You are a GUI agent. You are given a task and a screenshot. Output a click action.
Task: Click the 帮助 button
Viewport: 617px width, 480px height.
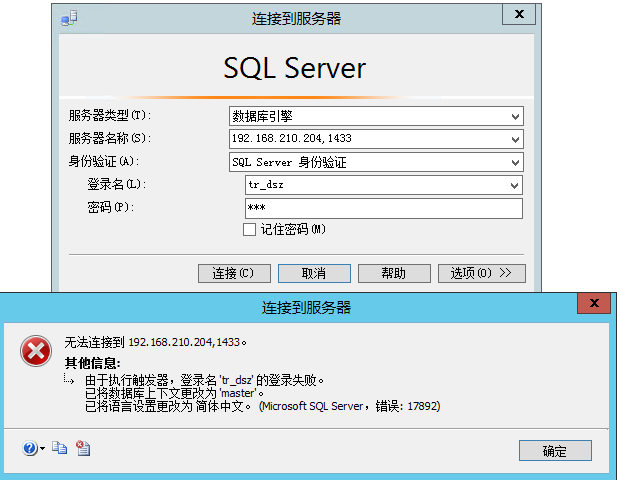point(394,273)
